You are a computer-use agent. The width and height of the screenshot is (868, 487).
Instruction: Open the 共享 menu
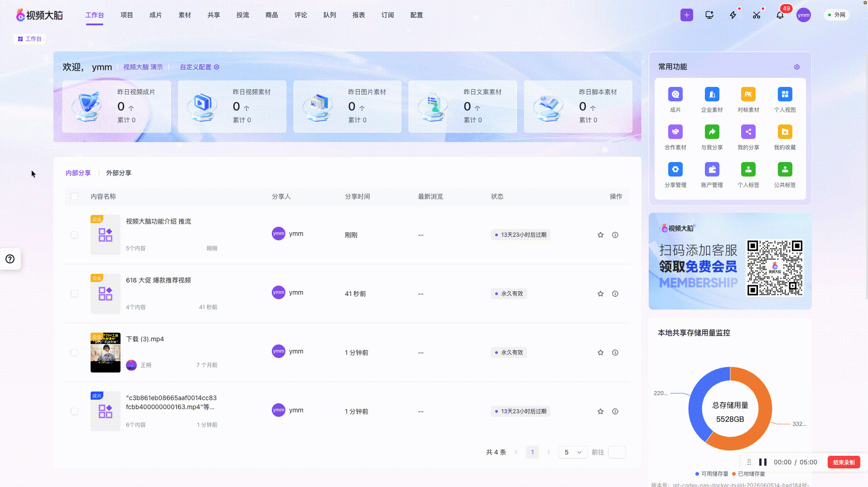[214, 15]
